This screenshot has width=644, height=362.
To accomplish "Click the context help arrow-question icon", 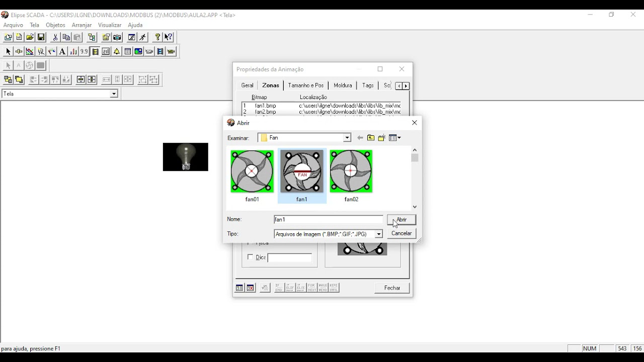I will pos(169,37).
